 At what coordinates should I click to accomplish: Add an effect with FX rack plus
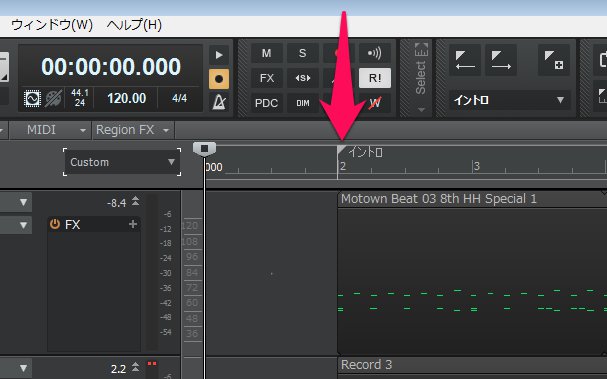pos(133,224)
